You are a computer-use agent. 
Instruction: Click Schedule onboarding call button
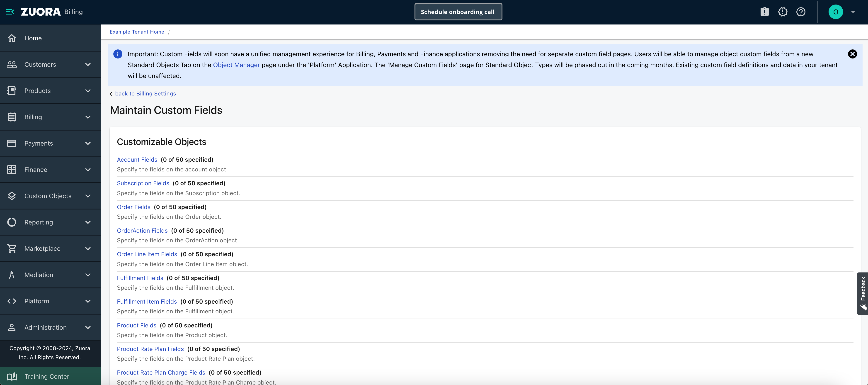tap(458, 12)
